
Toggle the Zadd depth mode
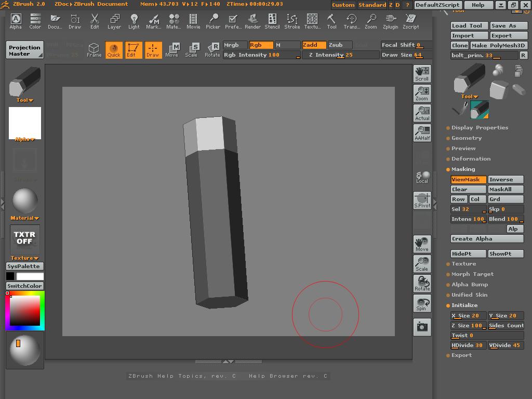coord(314,45)
